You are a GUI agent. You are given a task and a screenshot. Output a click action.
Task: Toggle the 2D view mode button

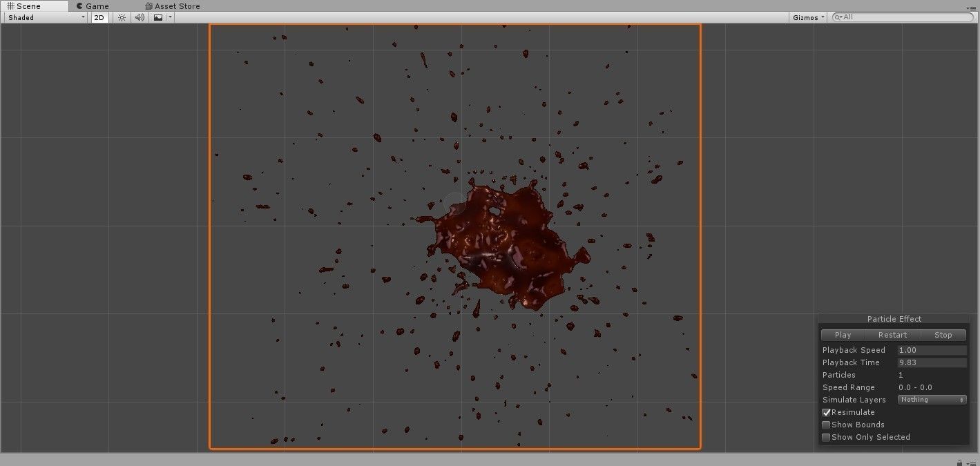click(x=99, y=17)
